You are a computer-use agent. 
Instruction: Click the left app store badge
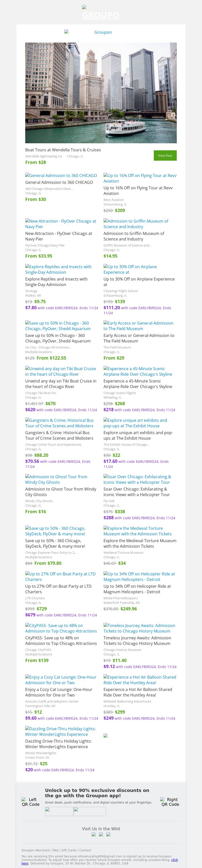click(59, 811)
